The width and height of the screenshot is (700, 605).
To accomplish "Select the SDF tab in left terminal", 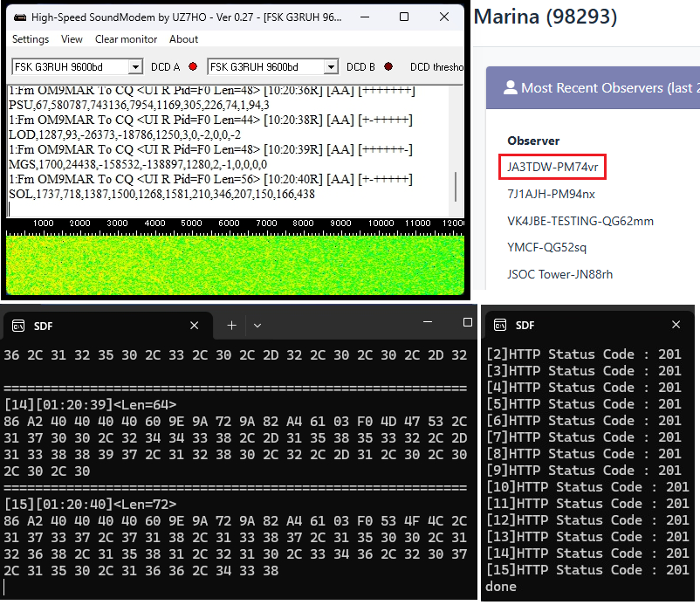I will (x=107, y=326).
